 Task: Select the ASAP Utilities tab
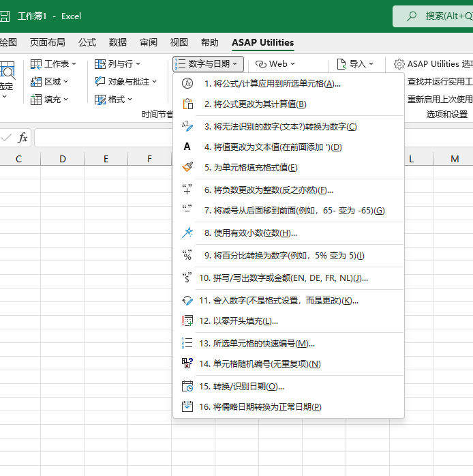(x=263, y=42)
